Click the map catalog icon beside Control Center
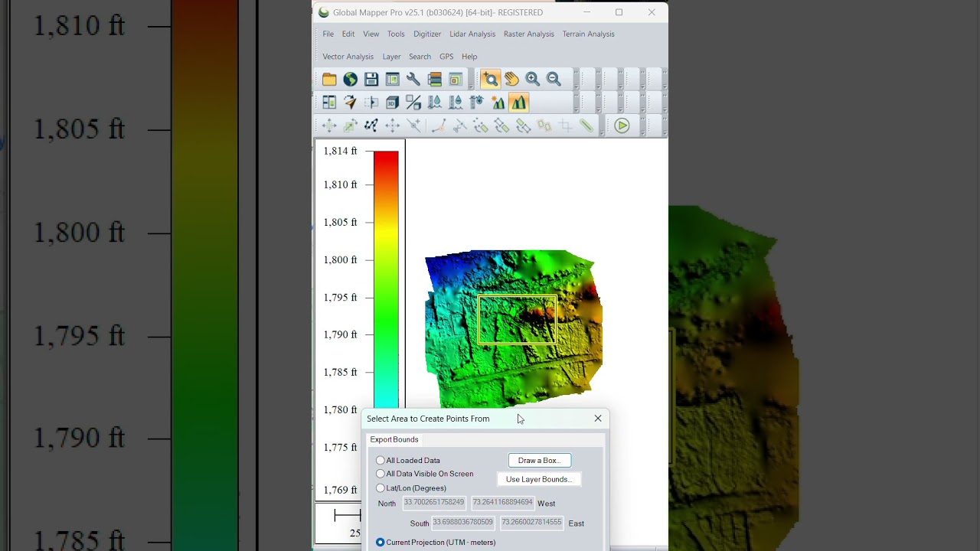Screen dimensions: 980x551 pyautogui.click(x=455, y=80)
